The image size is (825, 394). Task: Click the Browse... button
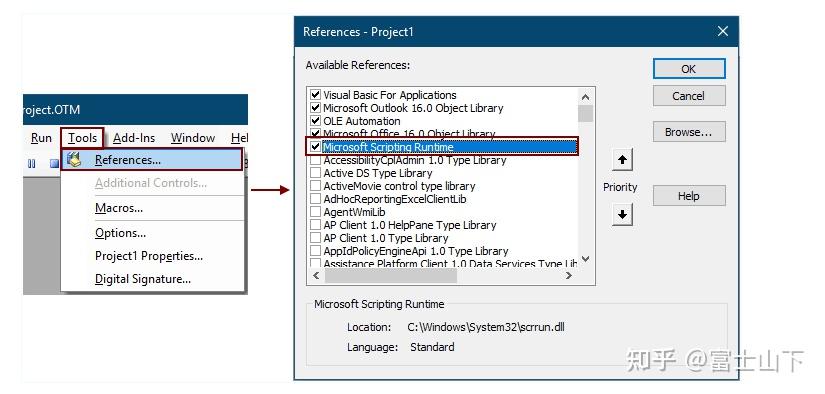689,132
